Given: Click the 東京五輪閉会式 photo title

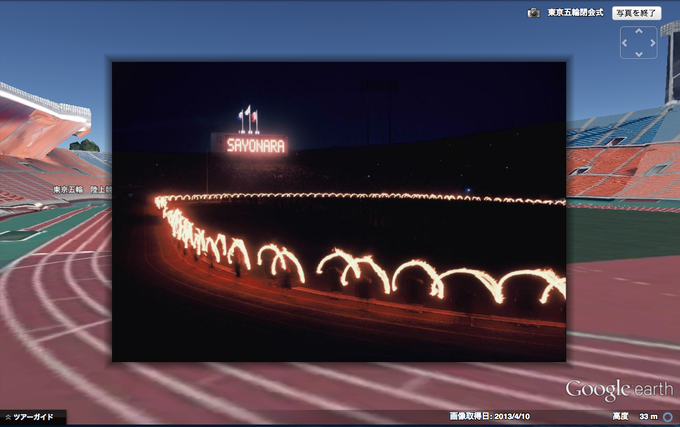Looking at the screenshot, I should pyautogui.click(x=575, y=13).
